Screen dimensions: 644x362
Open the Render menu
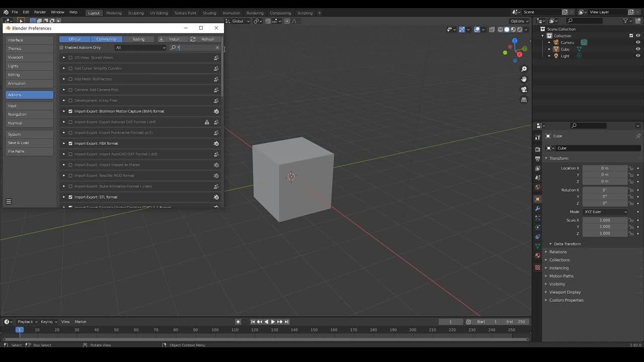tap(40, 12)
